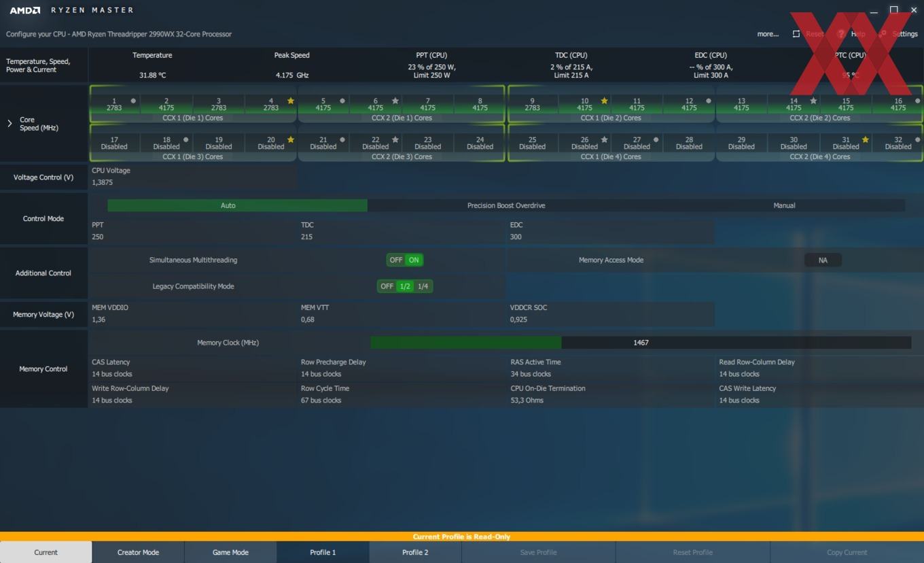Click the gray dot on core 5
The width and height of the screenshot is (924, 563).
(x=342, y=101)
